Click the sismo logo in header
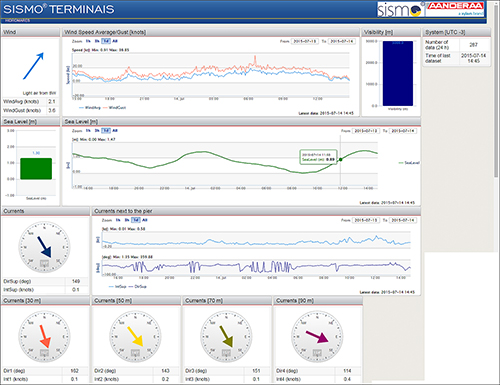 [x=399, y=9]
